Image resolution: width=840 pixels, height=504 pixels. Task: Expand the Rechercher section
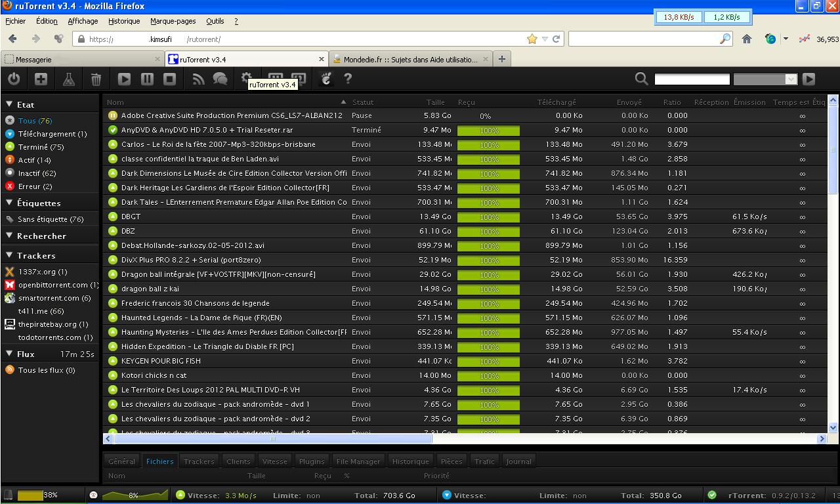(10, 236)
